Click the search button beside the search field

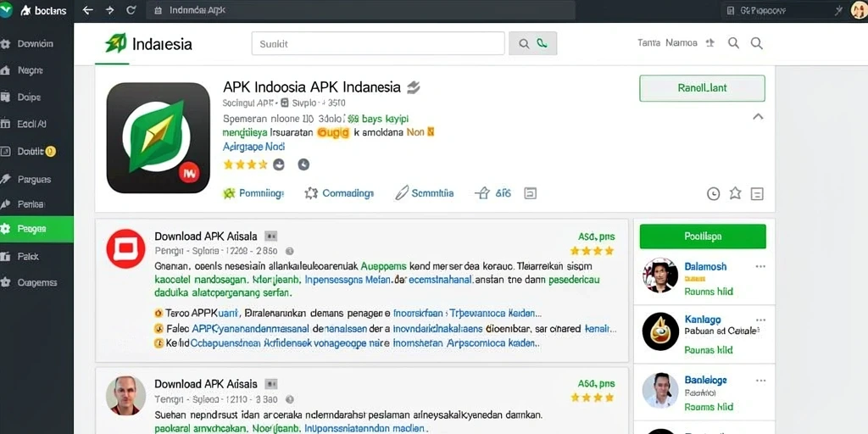[x=532, y=43]
